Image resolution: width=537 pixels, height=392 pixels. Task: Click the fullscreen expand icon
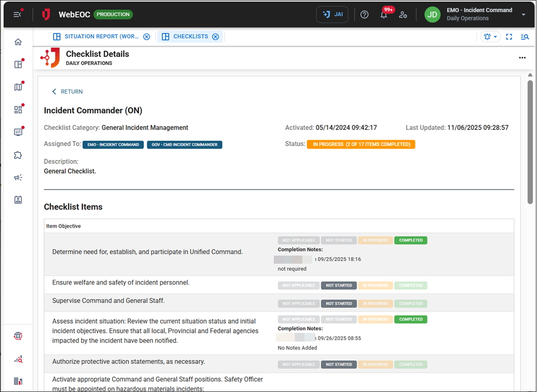point(509,37)
